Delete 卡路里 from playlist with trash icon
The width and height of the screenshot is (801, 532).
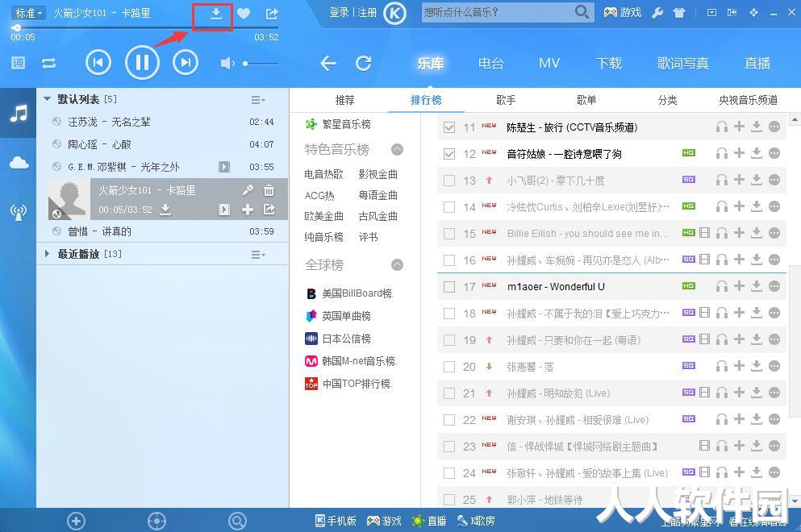click(x=269, y=190)
